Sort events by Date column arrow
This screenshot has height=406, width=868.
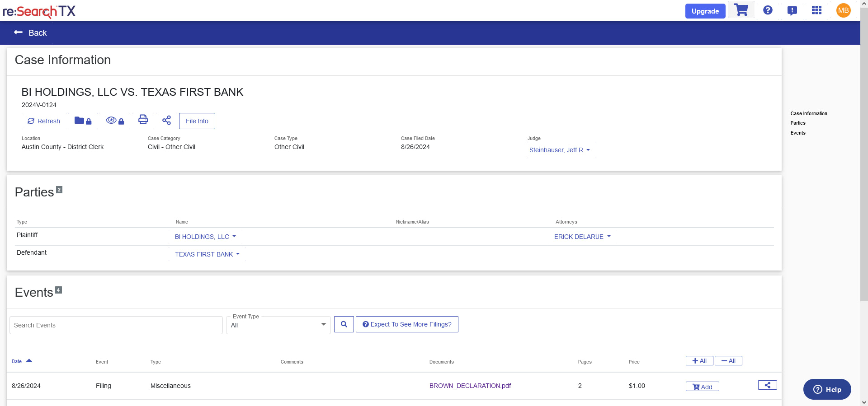click(29, 361)
